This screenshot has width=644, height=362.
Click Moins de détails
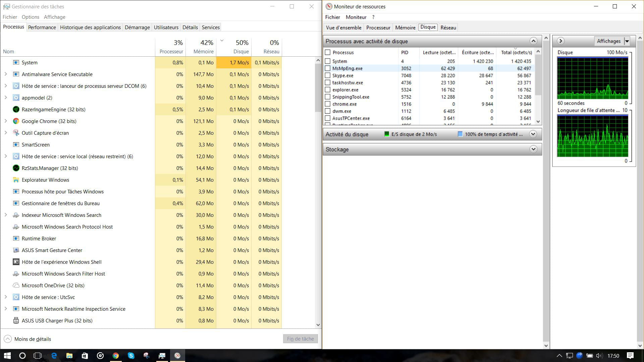click(x=33, y=339)
